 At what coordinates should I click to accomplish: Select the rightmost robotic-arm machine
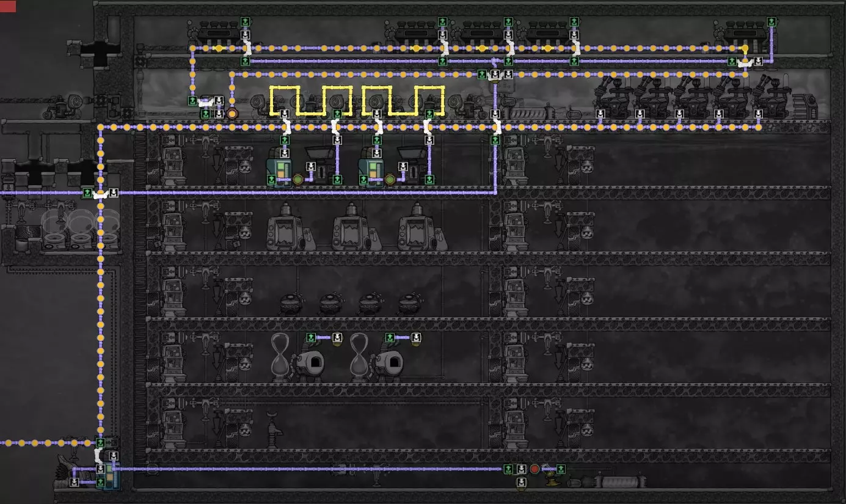[771, 98]
